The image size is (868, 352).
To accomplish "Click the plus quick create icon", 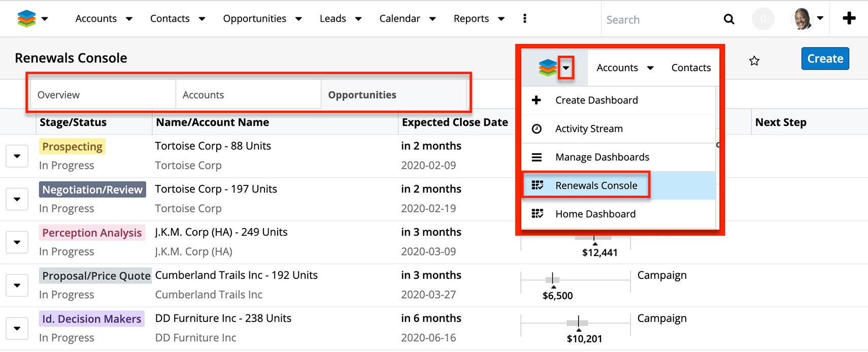I will tap(849, 19).
